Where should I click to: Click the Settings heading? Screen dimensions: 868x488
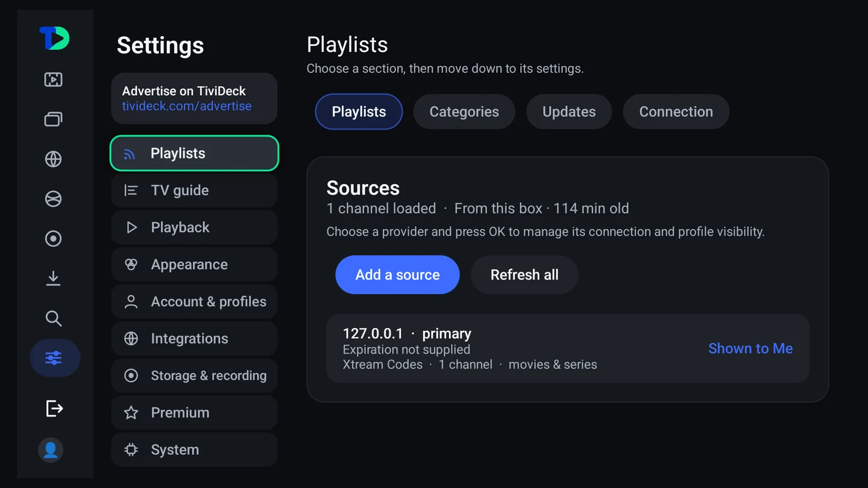pos(160,46)
